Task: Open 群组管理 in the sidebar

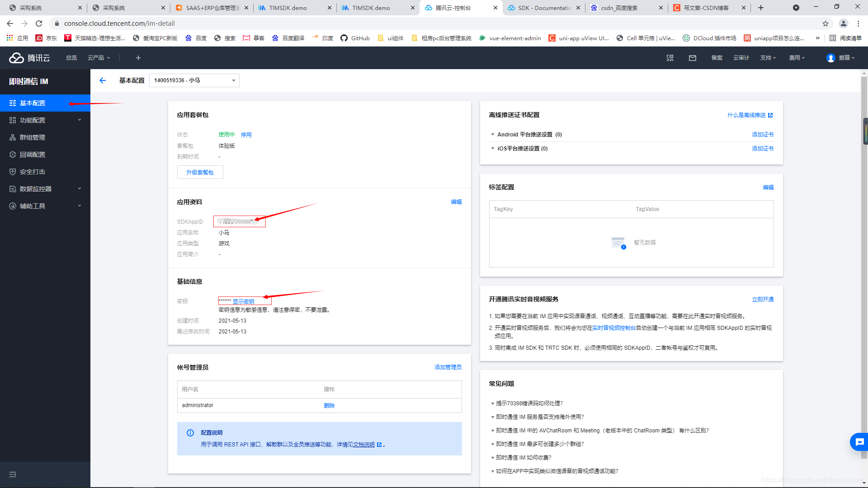Action: pos(33,137)
